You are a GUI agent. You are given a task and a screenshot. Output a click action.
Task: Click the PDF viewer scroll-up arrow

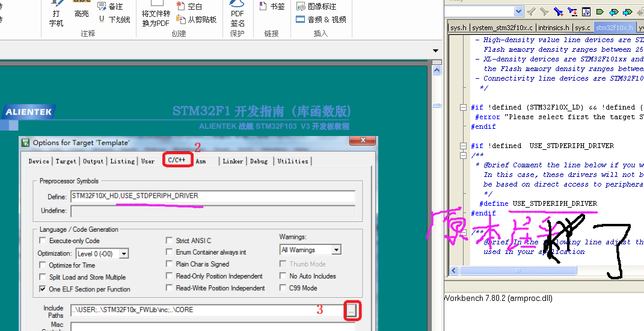[x=437, y=70]
